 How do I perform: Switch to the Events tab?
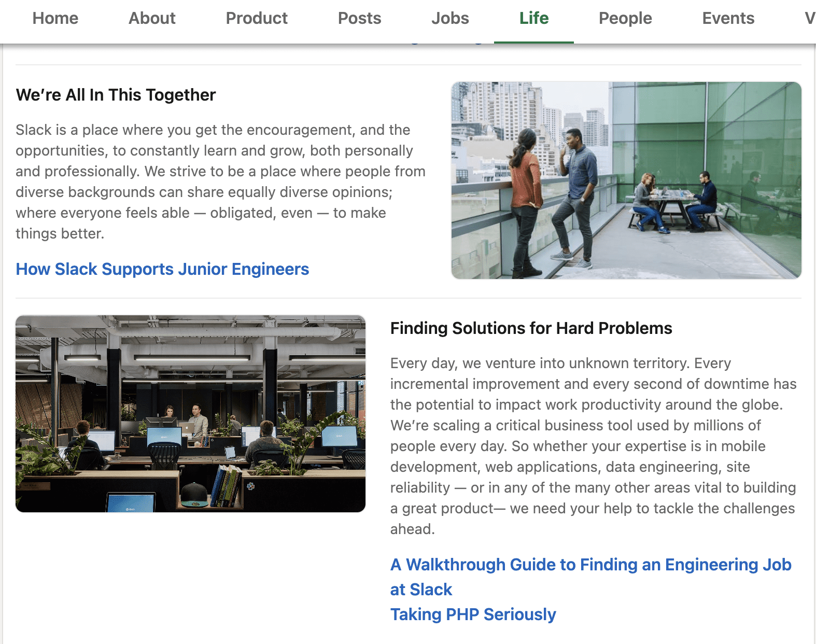pyautogui.click(x=728, y=19)
